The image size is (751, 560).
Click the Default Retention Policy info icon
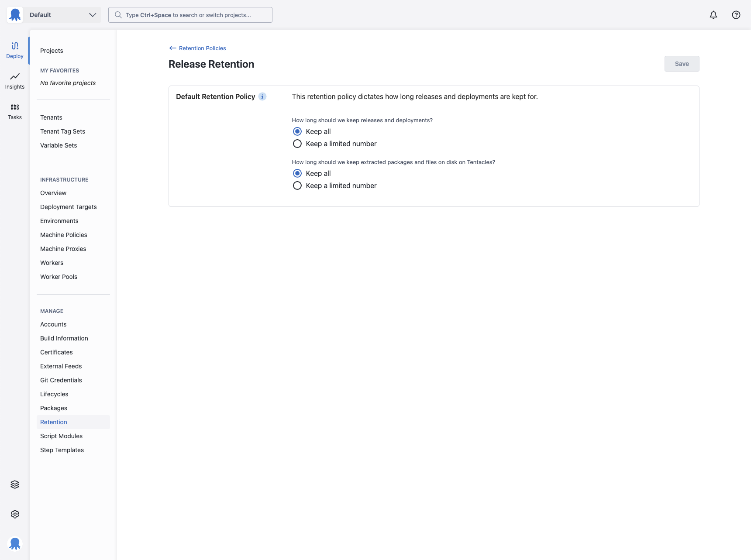coord(262,96)
